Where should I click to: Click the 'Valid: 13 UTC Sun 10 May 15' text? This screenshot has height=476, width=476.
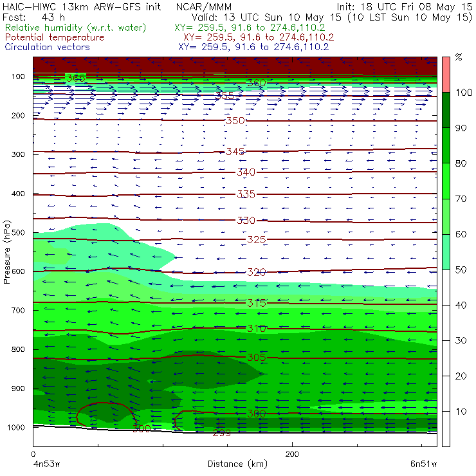tap(268, 17)
